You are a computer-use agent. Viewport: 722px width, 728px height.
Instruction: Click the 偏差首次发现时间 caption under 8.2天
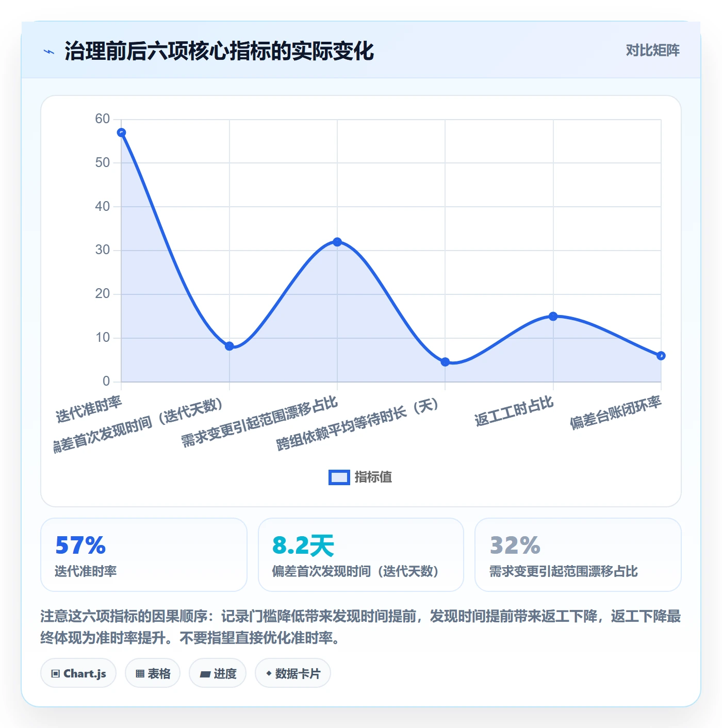point(355,571)
